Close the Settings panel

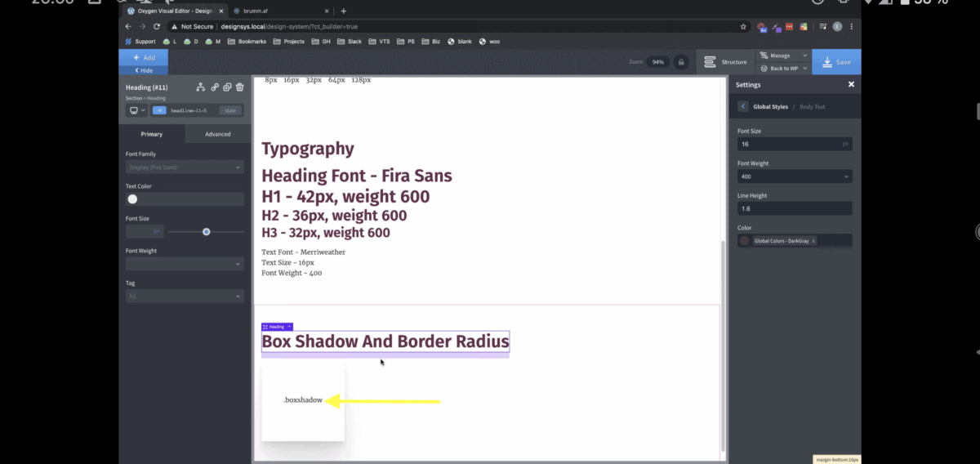851,84
